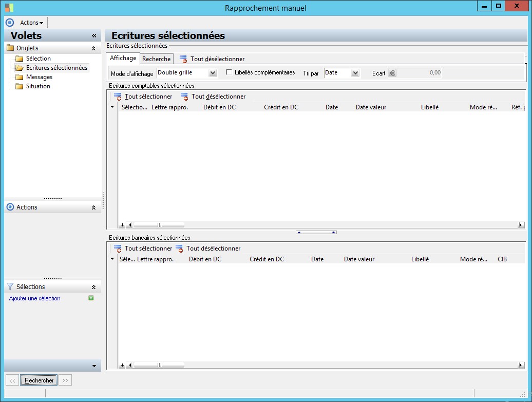The height and width of the screenshot is (402, 532).
Task: Click the previous page double-arrow button
Action: point(12,380)
